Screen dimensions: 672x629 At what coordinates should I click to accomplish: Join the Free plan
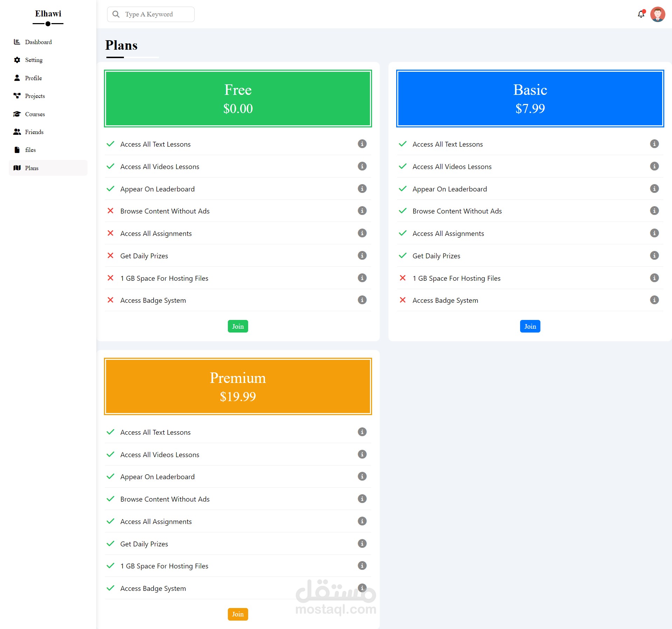pyautogui.click(x=238, y=326)
